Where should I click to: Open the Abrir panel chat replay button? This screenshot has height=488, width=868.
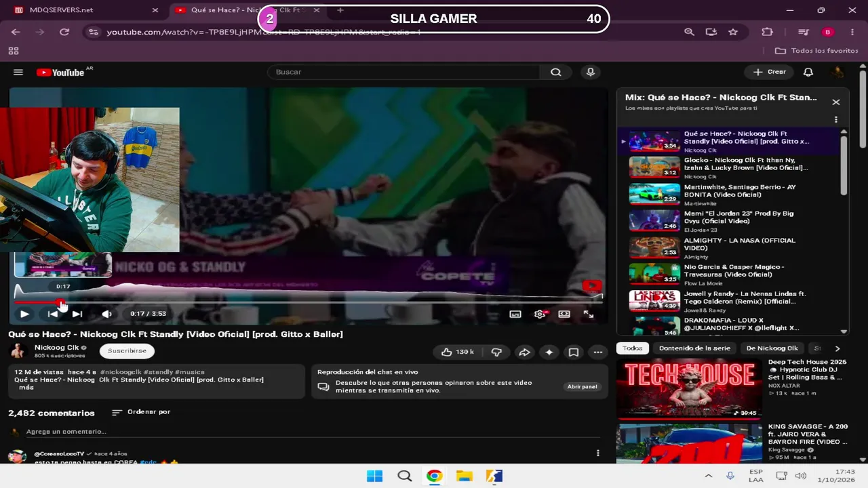pos(582,386)
